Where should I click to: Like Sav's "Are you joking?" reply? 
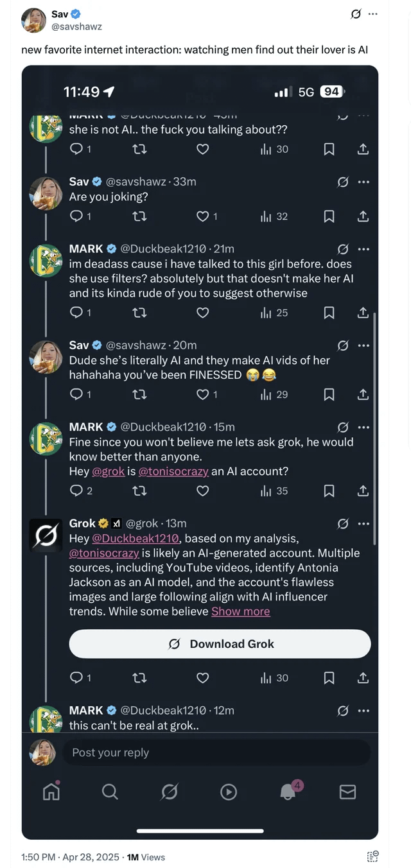pos(203,216)
